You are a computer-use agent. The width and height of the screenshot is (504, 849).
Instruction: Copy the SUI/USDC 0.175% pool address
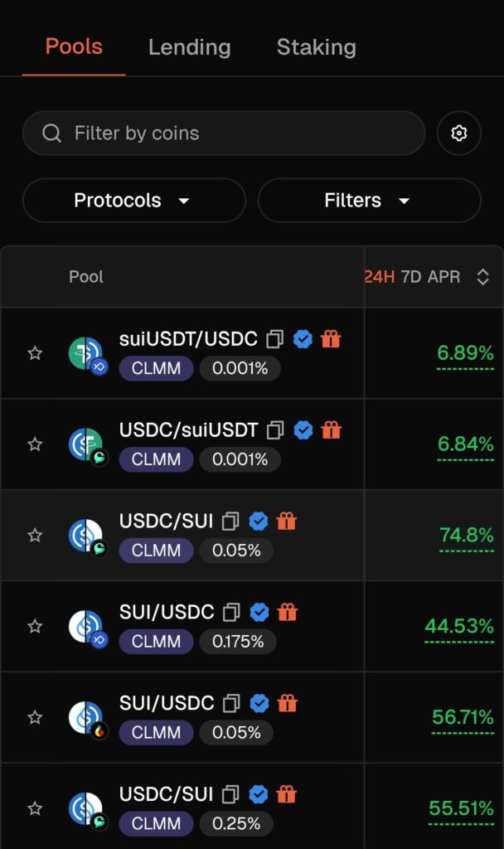(x=231, y=613)
